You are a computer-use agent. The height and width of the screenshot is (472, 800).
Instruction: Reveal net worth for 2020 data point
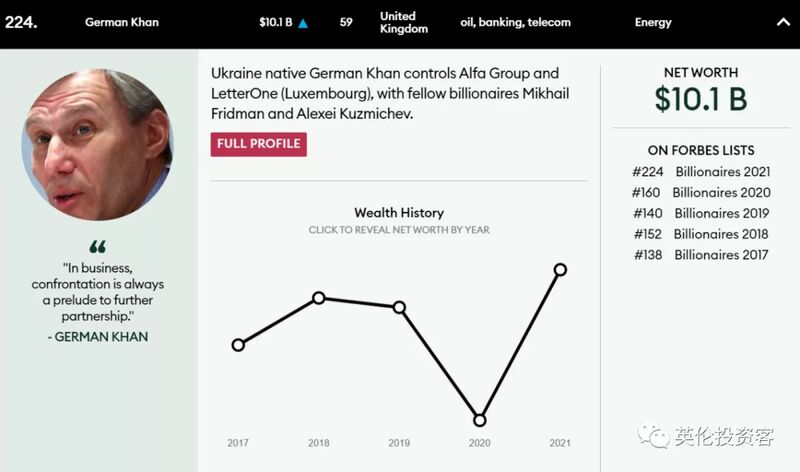tap(480, 420)
